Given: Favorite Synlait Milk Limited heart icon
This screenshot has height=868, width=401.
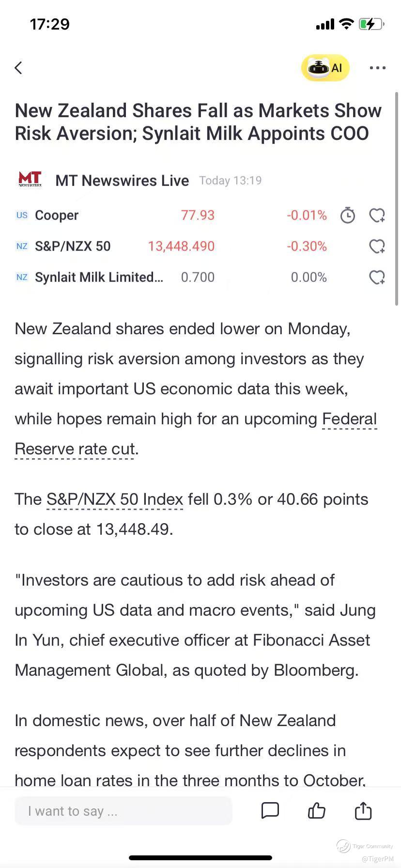Looking at the screenshot, I should (x=377, y=277).
